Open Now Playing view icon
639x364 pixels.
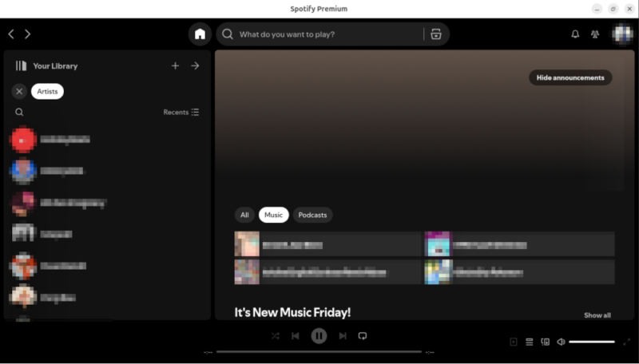click(x=514, y=342)
